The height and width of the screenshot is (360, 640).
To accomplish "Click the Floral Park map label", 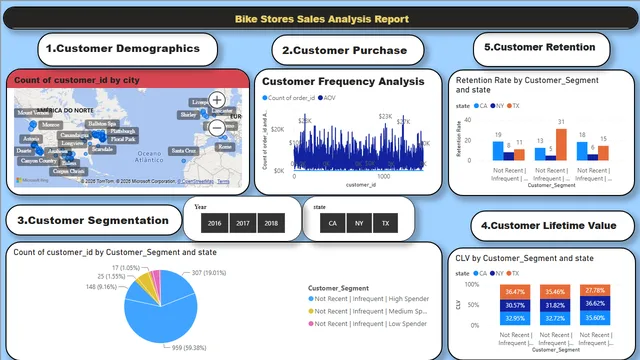I will pos(123,139).
